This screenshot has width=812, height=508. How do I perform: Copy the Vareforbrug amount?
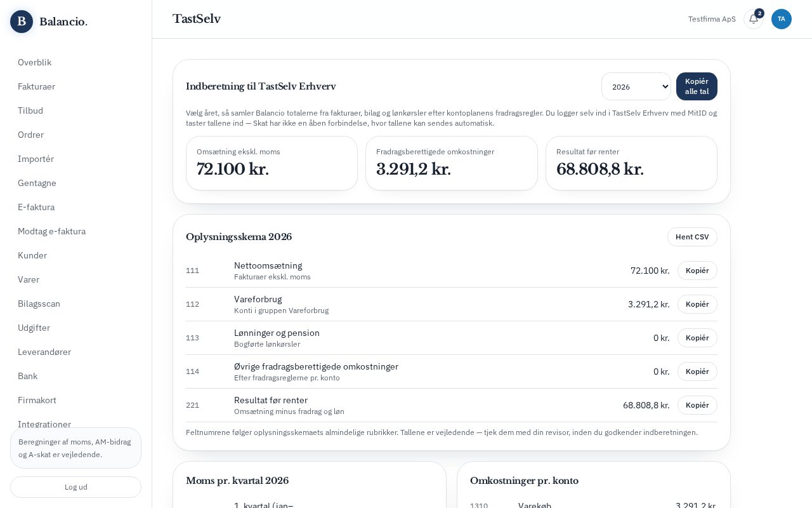697,304
